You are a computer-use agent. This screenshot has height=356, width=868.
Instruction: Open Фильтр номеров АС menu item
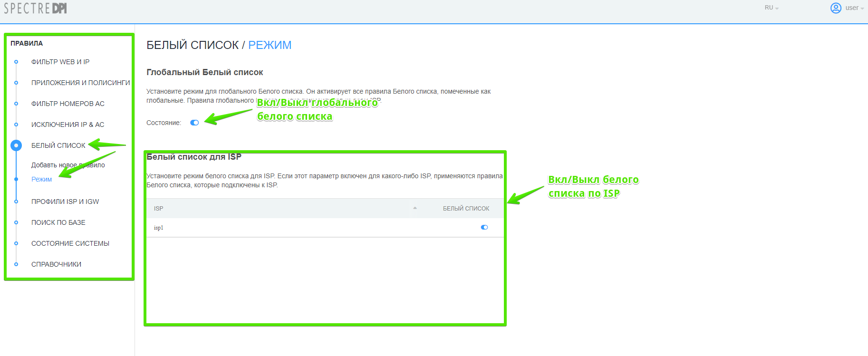point(68,104)
